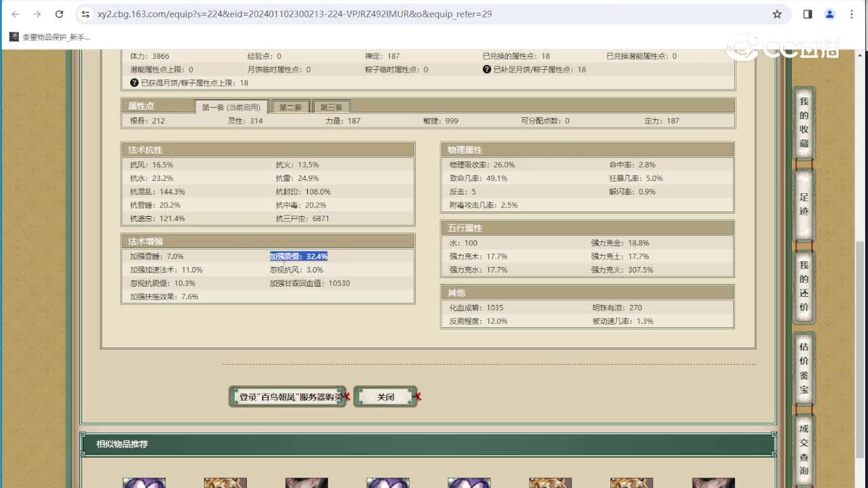Click the 抗三尸虫: 6871 entry
Image resolution: width=868 pixels, height=488 pixels.
click(302, 218)
